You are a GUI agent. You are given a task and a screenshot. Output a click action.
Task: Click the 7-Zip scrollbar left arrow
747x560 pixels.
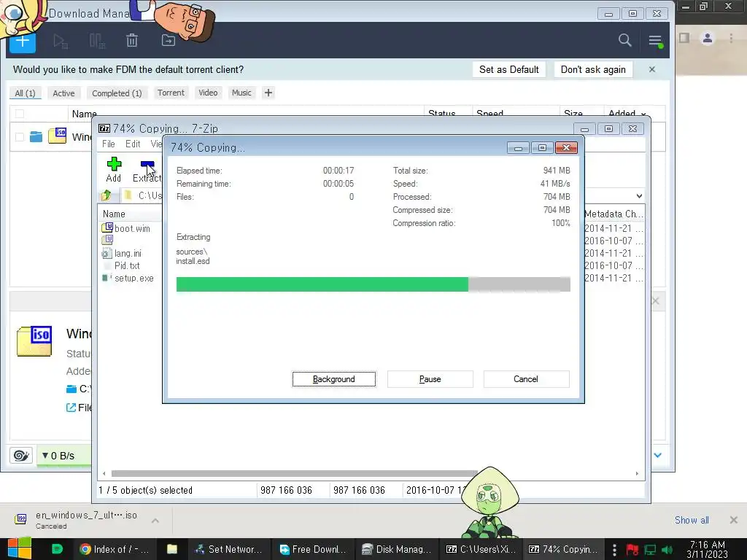point(104,473)
